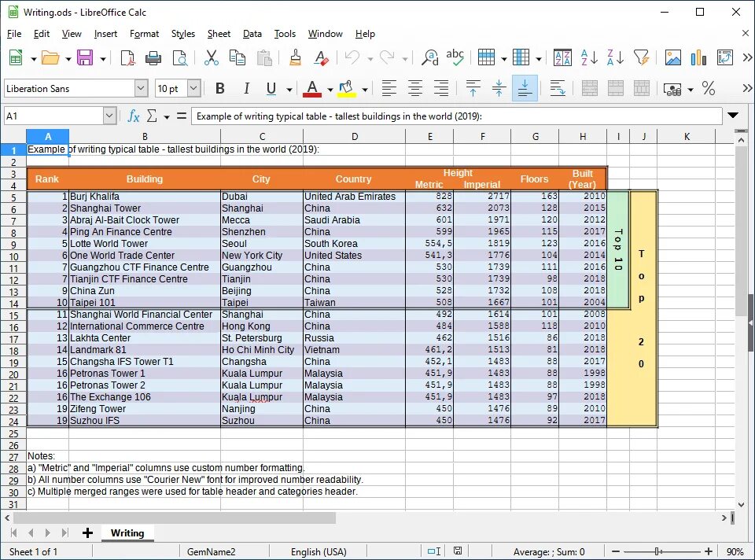
Task: Click the zoom slider handle
Action: pyautogui.click(x=657, y=551)
